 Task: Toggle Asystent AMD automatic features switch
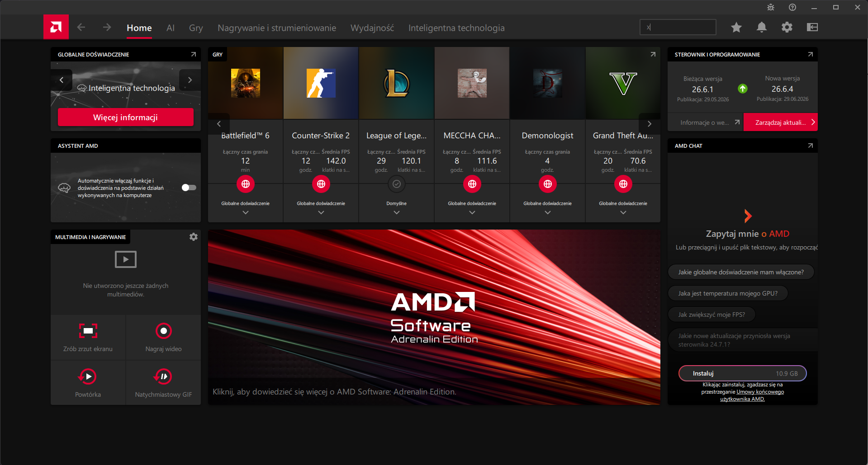coord(189,188)
